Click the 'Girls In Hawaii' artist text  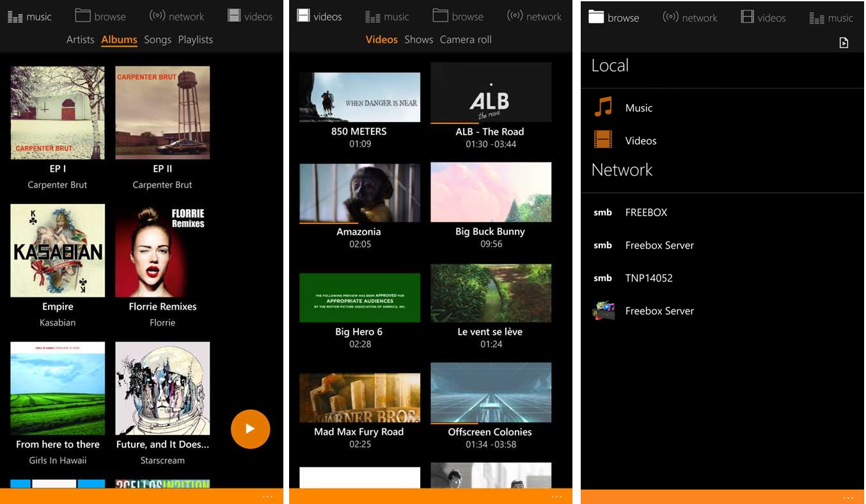coord(58,461)
